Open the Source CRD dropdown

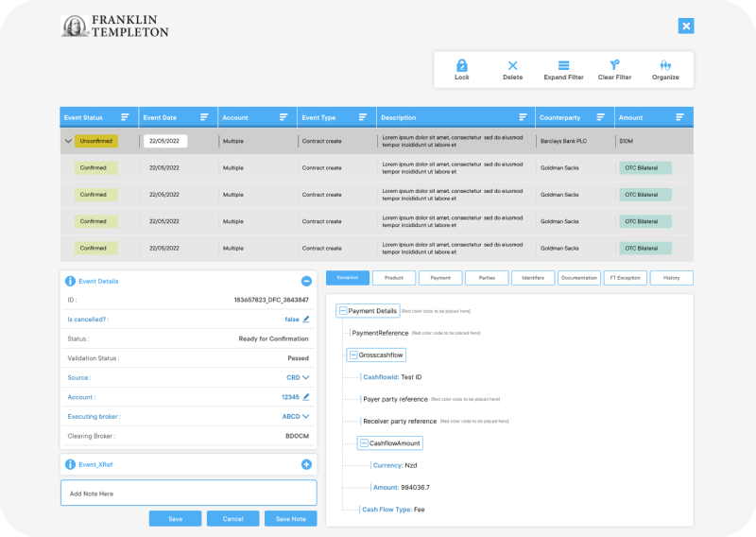coord(305,377)
